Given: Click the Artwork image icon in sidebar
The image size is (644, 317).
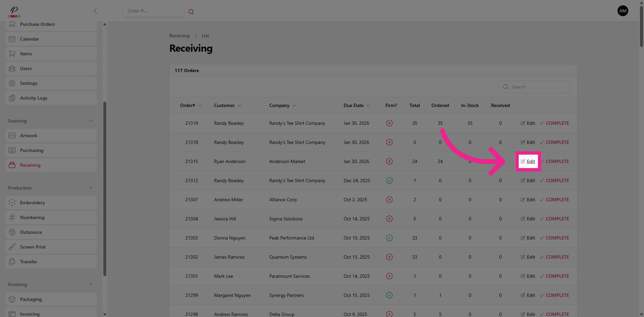Looking at the screenshot, I should pyautogui.click(x=12, y=136).
